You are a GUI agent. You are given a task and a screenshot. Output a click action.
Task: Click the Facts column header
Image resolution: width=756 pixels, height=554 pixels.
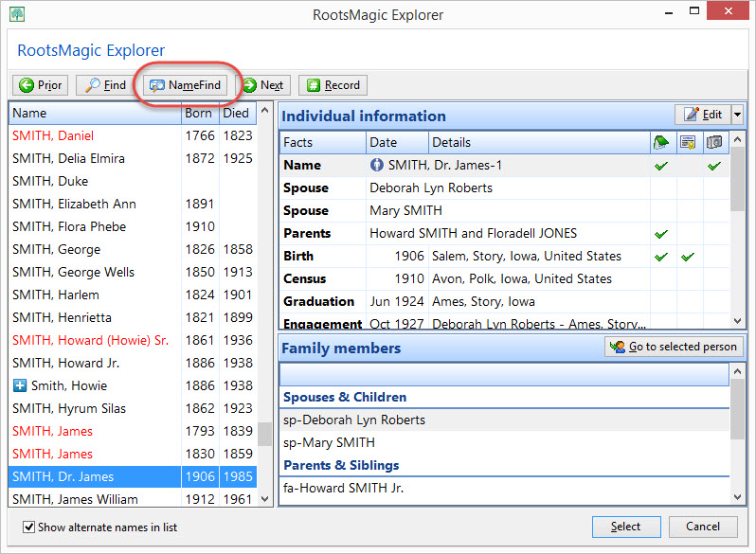322,142
